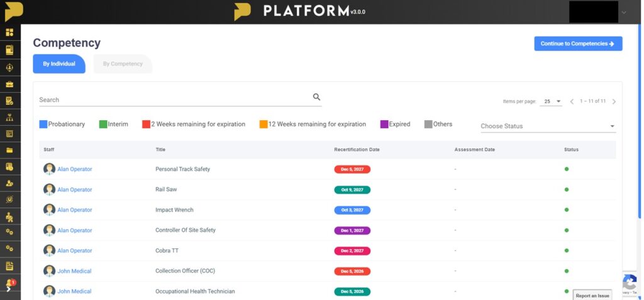The height and width of the screenshot is (300, 644).
Task: Click the briefcase icon in left sidebar
Action: [x=9, y=84]
